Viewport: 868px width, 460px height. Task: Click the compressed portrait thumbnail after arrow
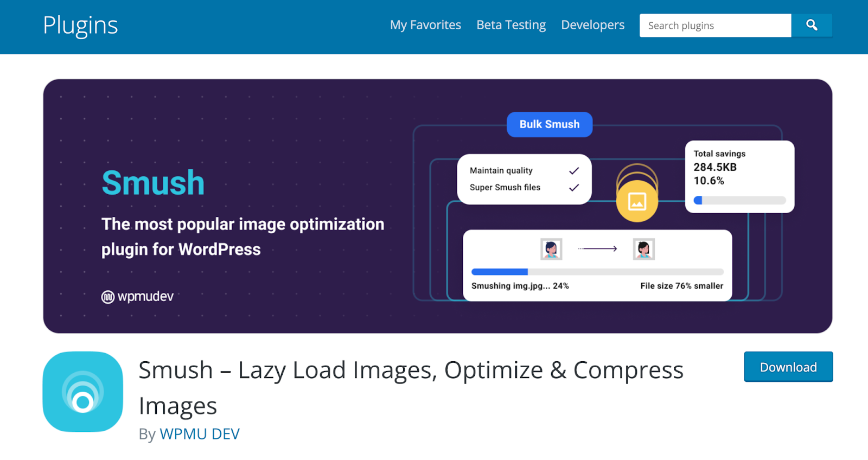pyautogui.click(x=644, y=249)
